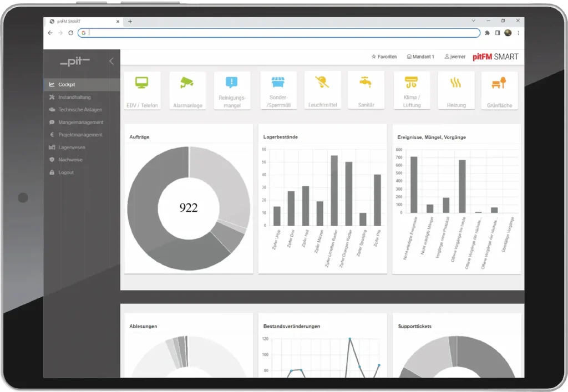This screenshot has width=568, height=392.
Task: Select the Alarmanlage camera icon tile
Action: [187, 90]
